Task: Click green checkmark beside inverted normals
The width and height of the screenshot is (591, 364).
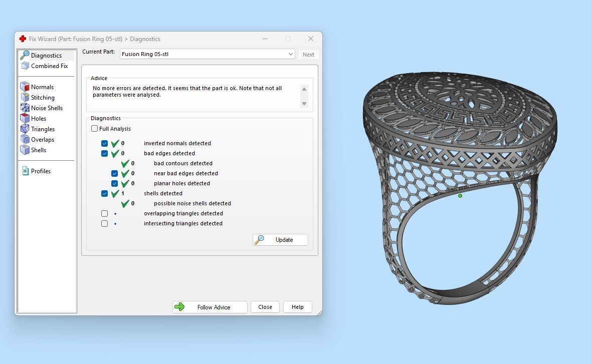Action: (x=115, y=143)
